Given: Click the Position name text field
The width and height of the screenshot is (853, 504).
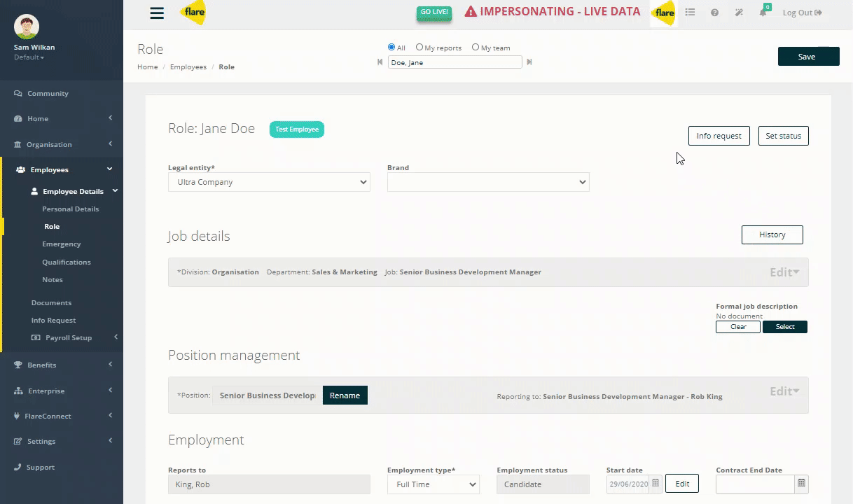Looking at the screenshot, I should pyautogui.click(x=267, y=395).
